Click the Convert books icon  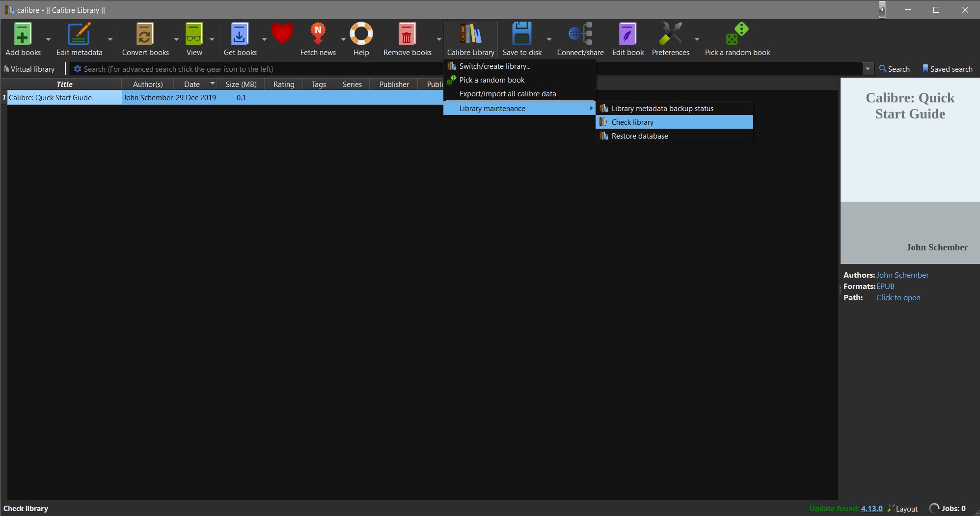pos(145,34)
